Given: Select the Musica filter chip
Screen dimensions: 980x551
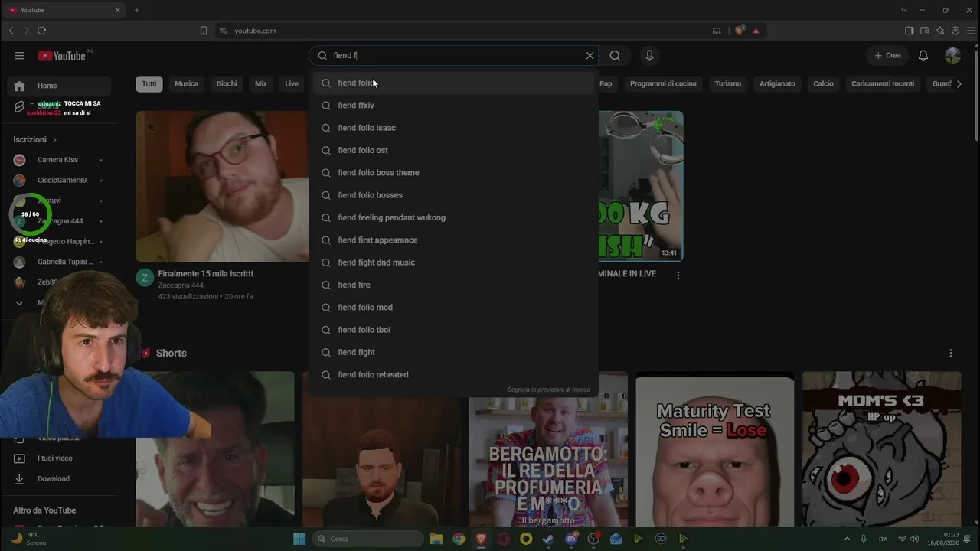Looking at the screenshot, I should coord(186,83).
